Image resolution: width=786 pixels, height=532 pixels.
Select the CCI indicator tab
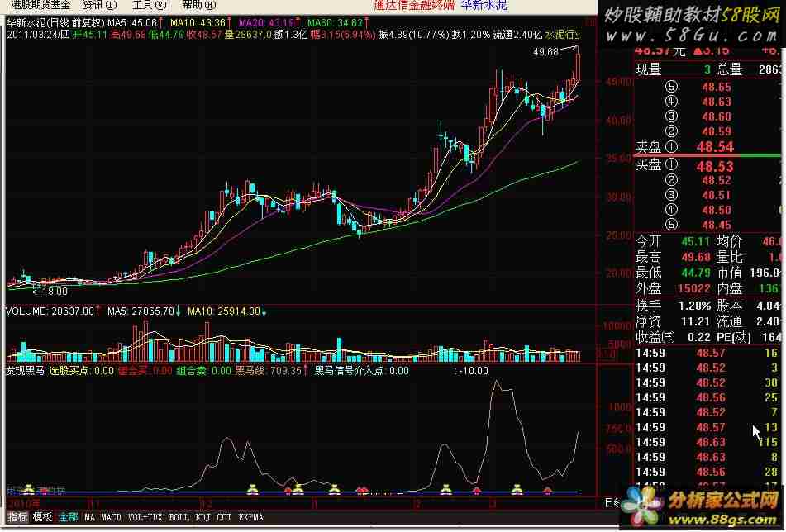[224, 517]
